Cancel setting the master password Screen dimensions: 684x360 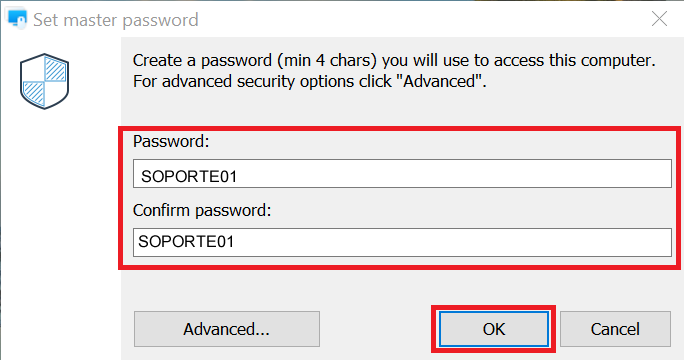point(615,329)
